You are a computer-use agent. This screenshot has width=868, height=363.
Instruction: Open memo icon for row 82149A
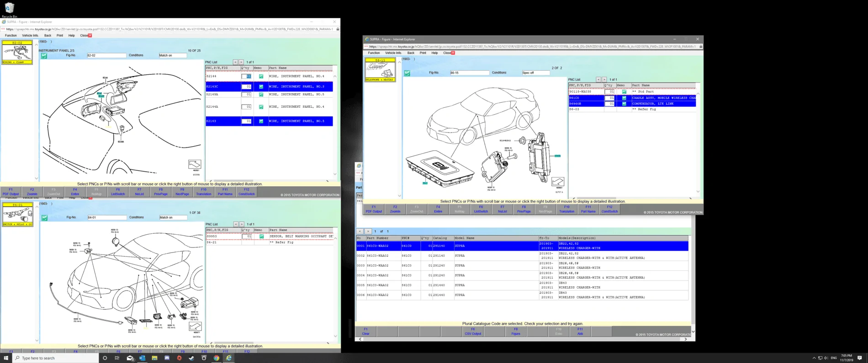click(x=261, y=95)
